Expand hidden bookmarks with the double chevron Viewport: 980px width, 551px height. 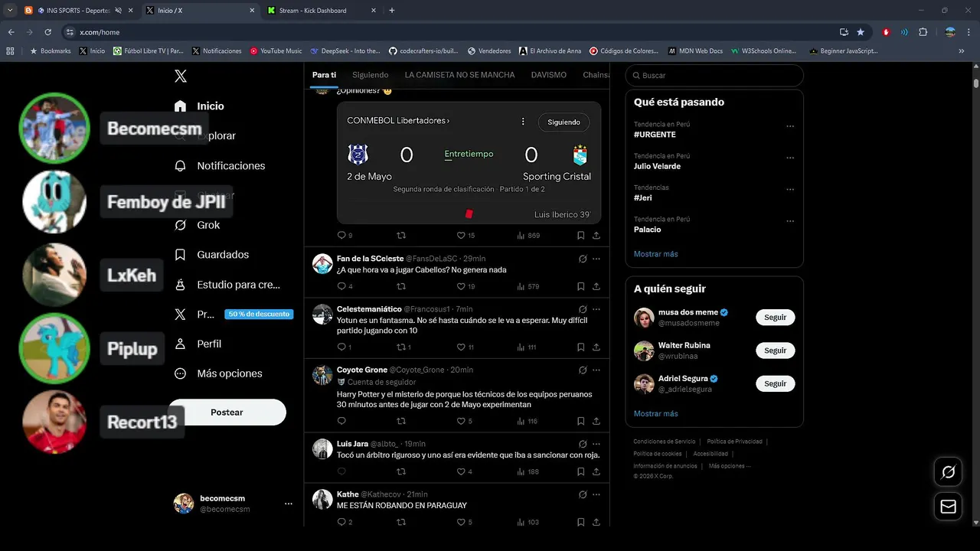tap(962, 51)
